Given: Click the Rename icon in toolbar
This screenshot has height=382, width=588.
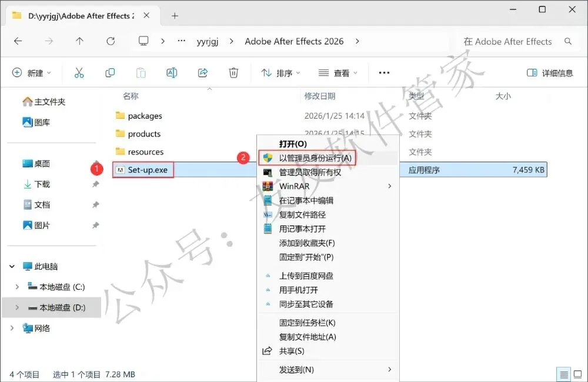Looking at the screenshot, I should [x=172, y=73].
